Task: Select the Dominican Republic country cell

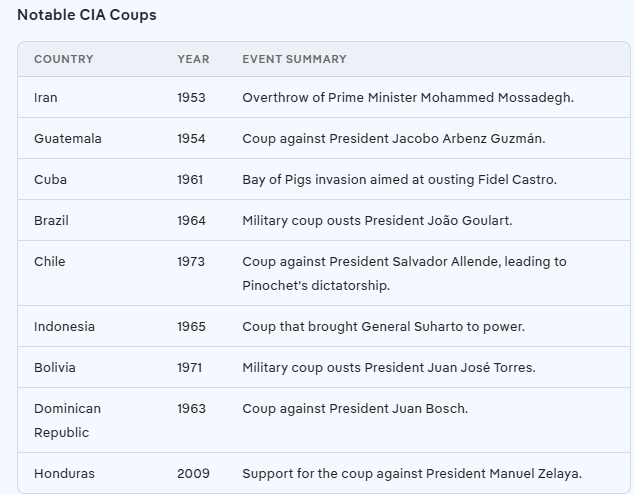Action: pyautogui.click(x=67, y=420)
